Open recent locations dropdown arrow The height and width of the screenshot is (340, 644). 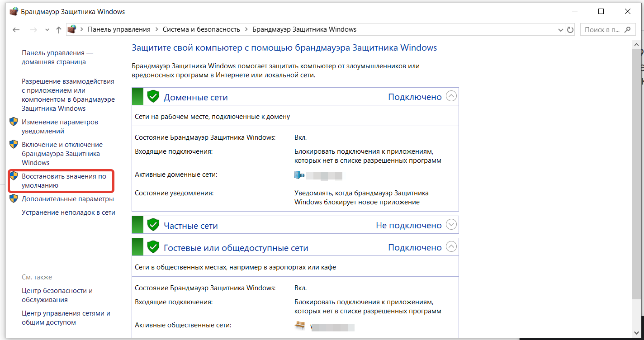point(47,30)
